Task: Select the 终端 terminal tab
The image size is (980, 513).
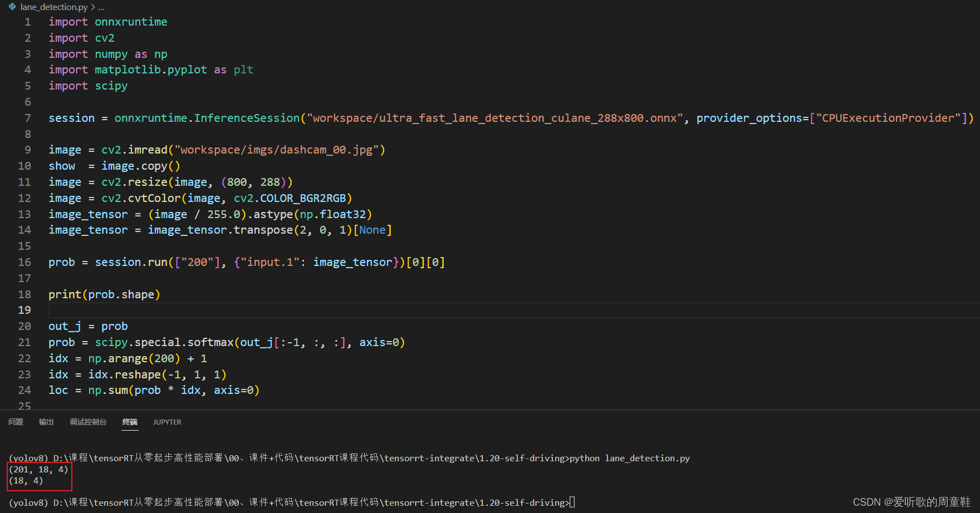Action: click(130, 422)
